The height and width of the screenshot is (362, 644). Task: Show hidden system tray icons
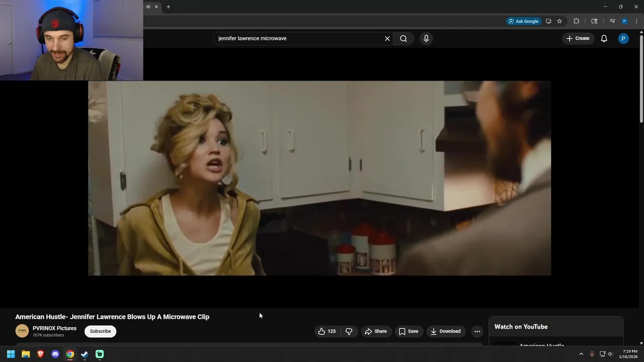point(581,354)
